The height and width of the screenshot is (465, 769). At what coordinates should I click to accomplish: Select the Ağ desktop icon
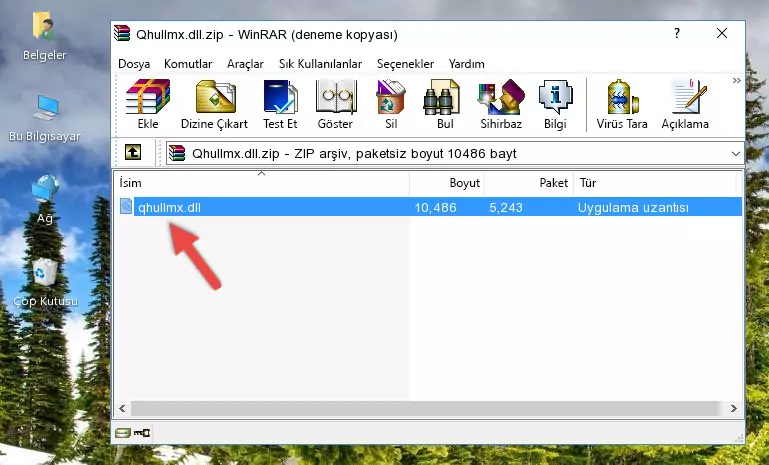pyautogui.click(x=45, y=200)
